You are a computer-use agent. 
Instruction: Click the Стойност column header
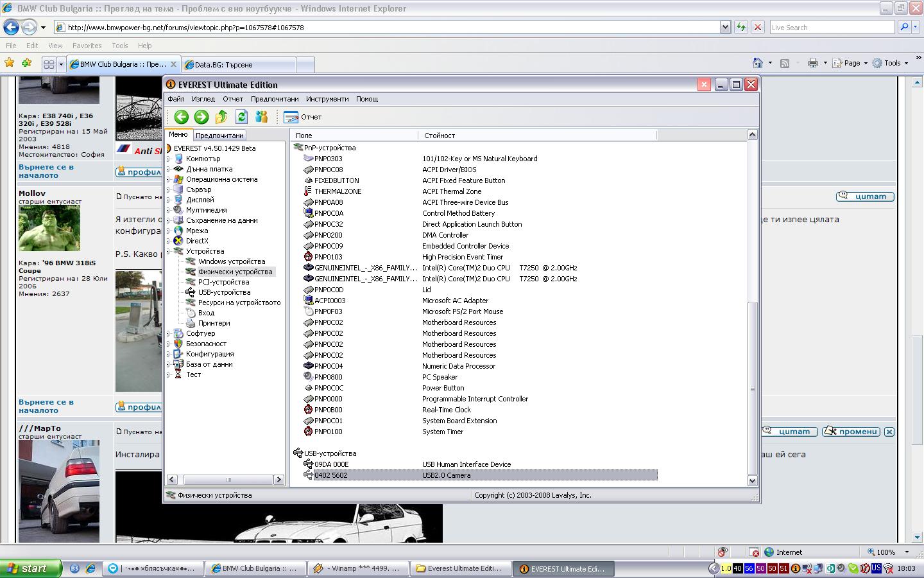click(x=538, y=136)
